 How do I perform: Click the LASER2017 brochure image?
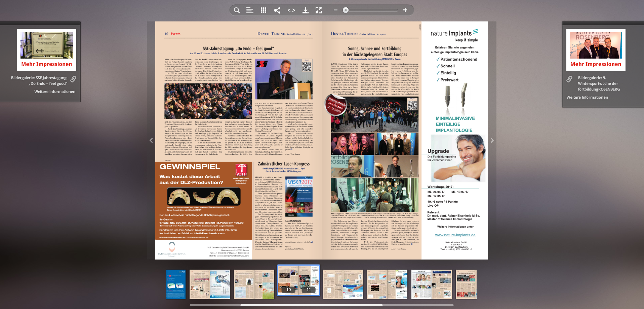point(299,197)
